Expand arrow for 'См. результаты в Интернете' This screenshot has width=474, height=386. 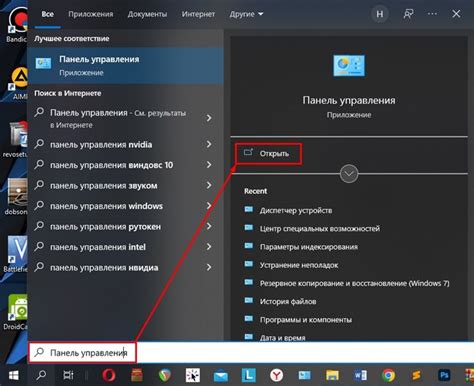[x=209, y=118]
